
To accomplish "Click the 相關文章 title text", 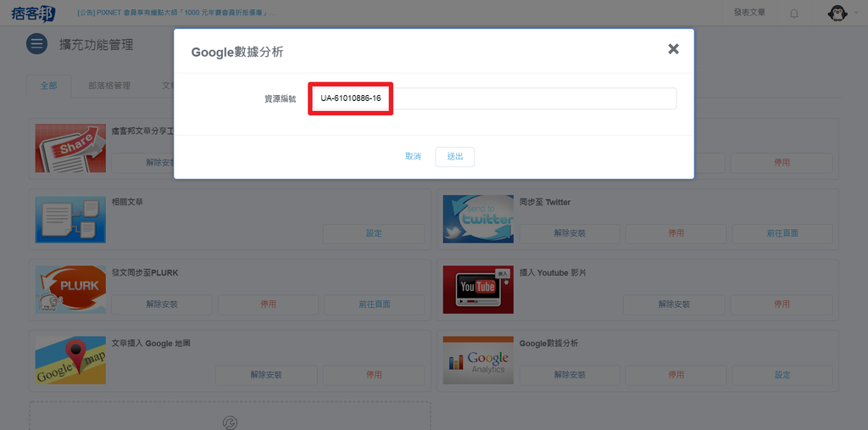I will pos(127,202).
